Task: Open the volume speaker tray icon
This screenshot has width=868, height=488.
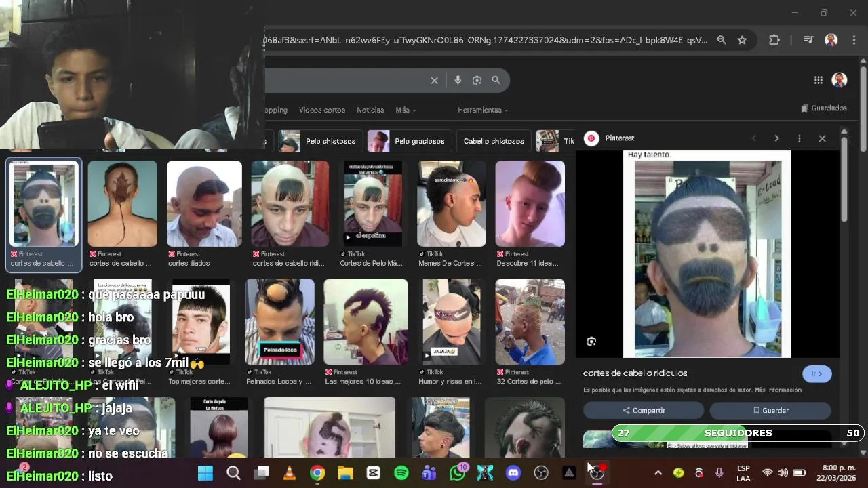Action: (x=783, y=473)
